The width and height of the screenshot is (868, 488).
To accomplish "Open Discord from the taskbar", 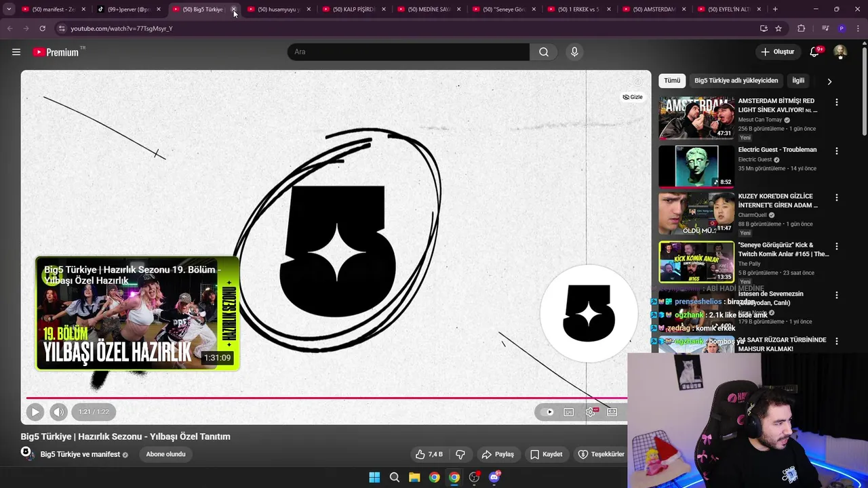I will (494, 477).
